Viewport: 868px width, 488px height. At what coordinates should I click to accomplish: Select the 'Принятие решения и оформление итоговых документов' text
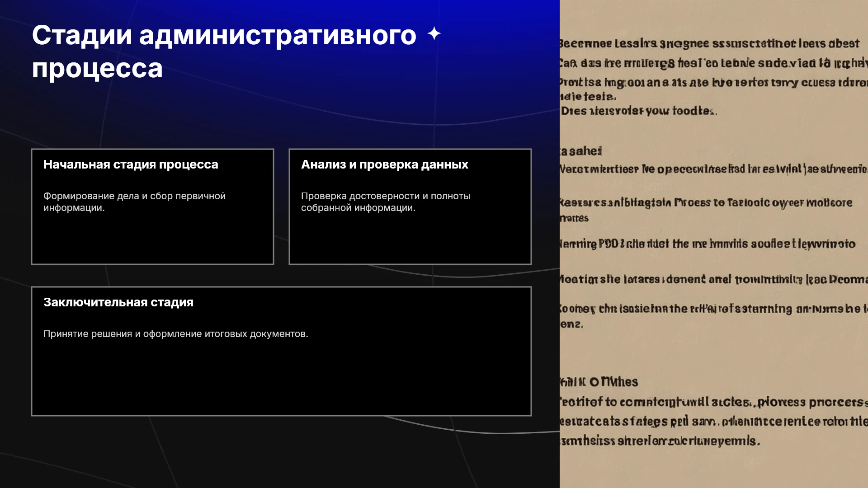click(176, 334)
